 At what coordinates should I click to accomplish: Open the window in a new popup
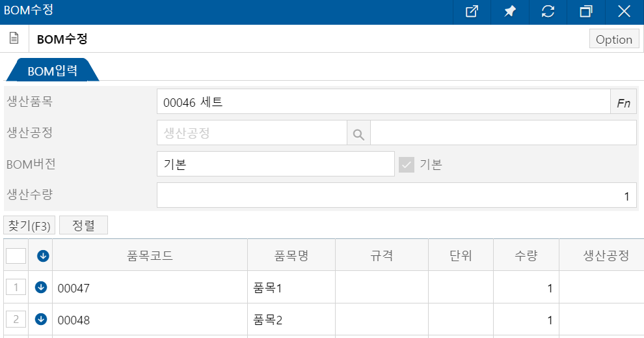coord(472,12)
